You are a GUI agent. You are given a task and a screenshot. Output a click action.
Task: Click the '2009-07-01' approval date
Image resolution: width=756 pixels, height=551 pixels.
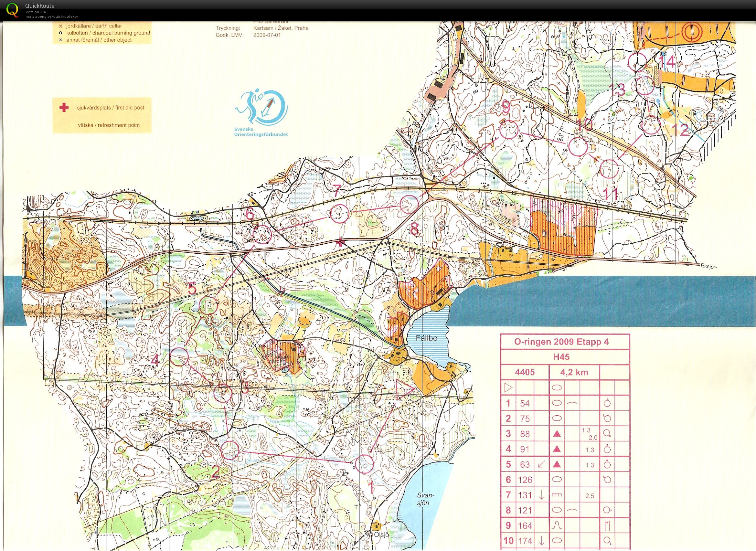[x=267, y=35]
